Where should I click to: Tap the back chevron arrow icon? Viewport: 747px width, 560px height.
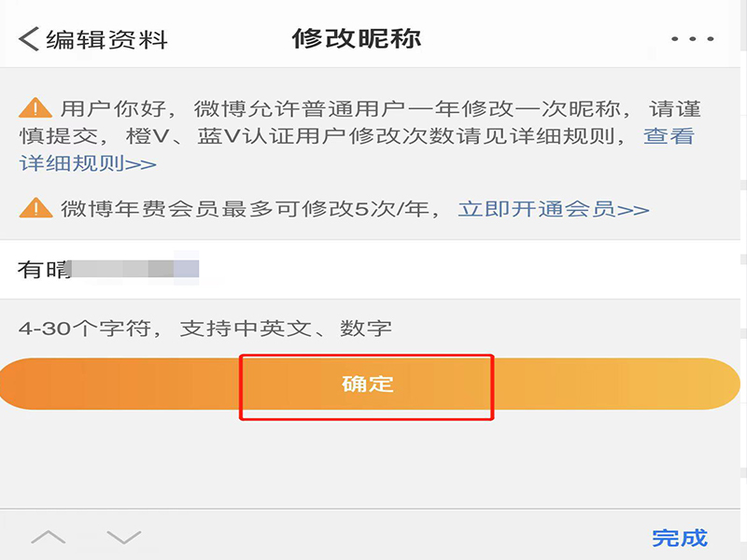(29, 39)
